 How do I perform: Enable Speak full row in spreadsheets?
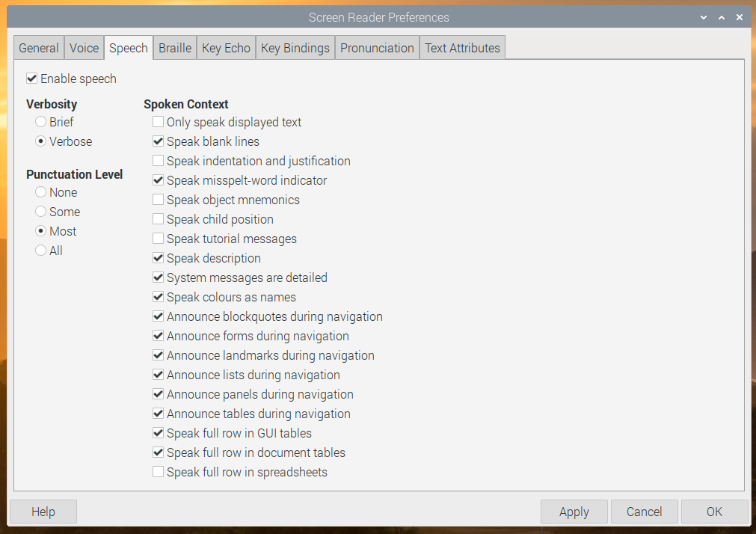(158, 471)
